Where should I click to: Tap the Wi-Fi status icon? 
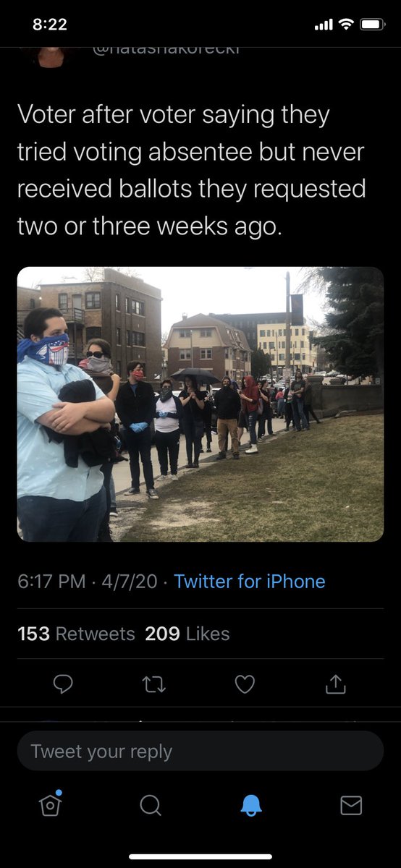tap(346, 24)
